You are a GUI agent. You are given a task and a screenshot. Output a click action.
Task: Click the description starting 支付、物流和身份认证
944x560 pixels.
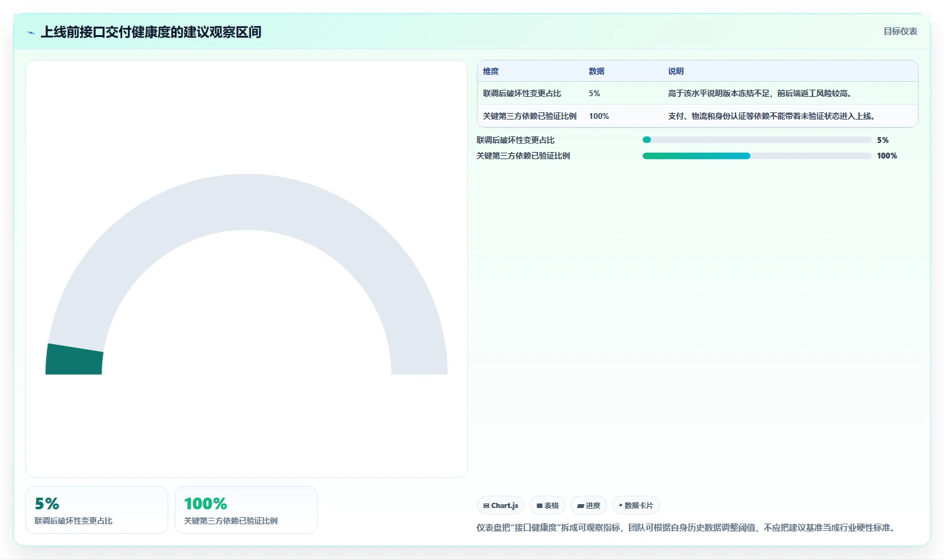pyautogui.click(x=771, y=116)
